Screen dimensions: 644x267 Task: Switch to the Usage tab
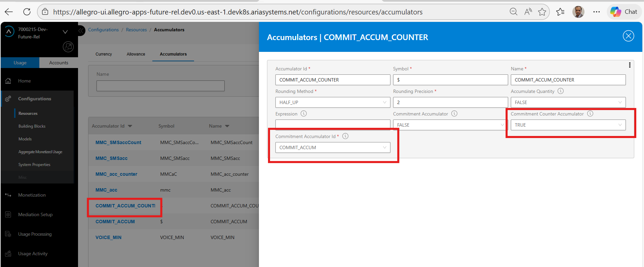click(x=20, y=63)
